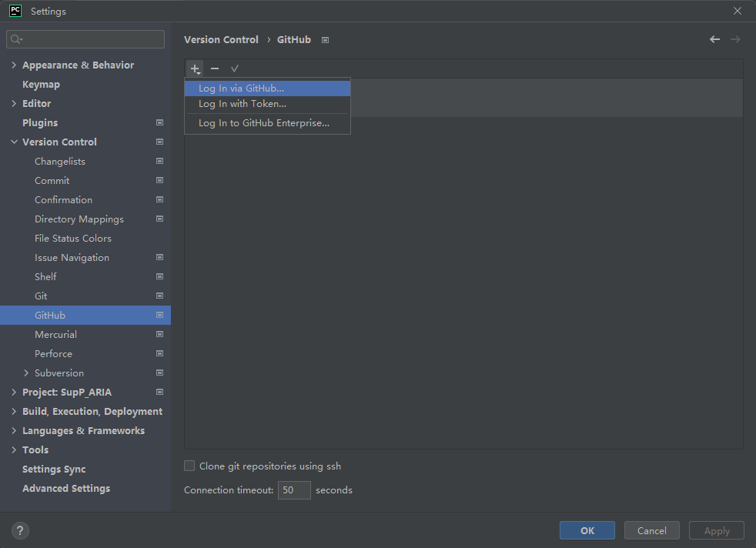
Task: Click the Cancel button
Action: point(652,530)
